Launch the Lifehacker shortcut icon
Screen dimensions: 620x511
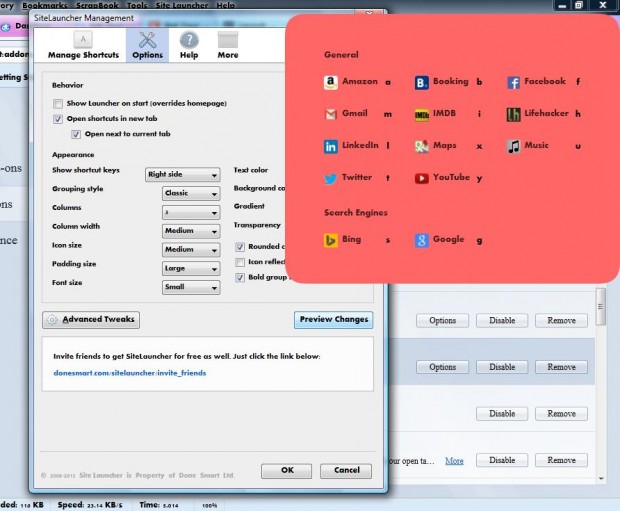(x=513, y=114)
